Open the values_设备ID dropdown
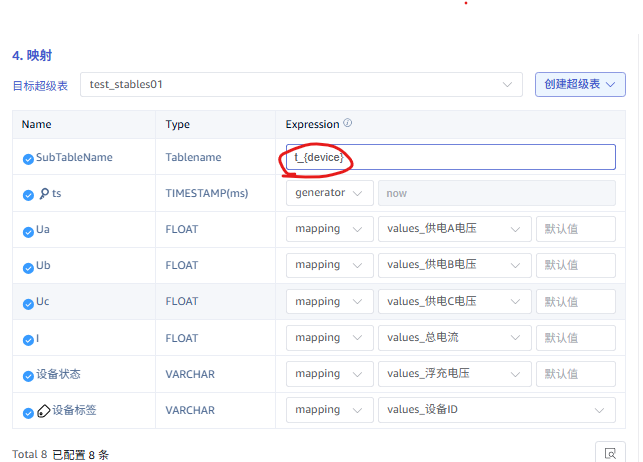This screenshot has height=462, width=643. (x=496, y=409)
